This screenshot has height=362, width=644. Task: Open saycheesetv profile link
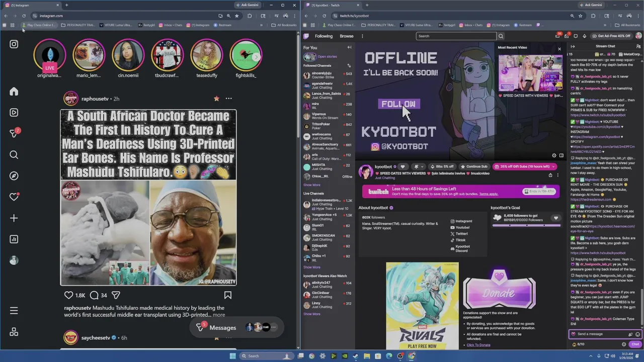pyautogui.click(x=96, y=338)
